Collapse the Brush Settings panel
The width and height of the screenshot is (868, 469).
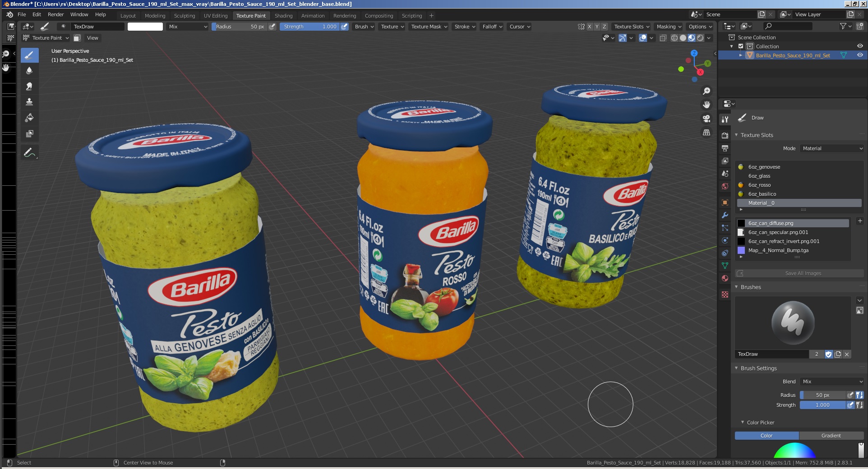[736, 368]
